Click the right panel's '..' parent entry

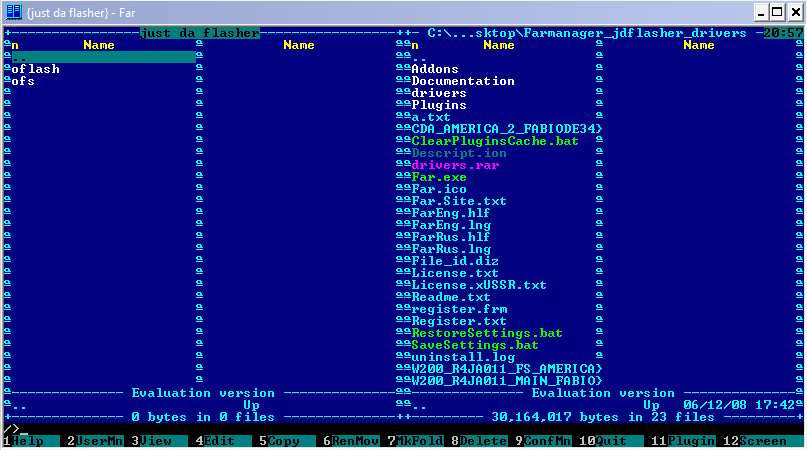419,57
